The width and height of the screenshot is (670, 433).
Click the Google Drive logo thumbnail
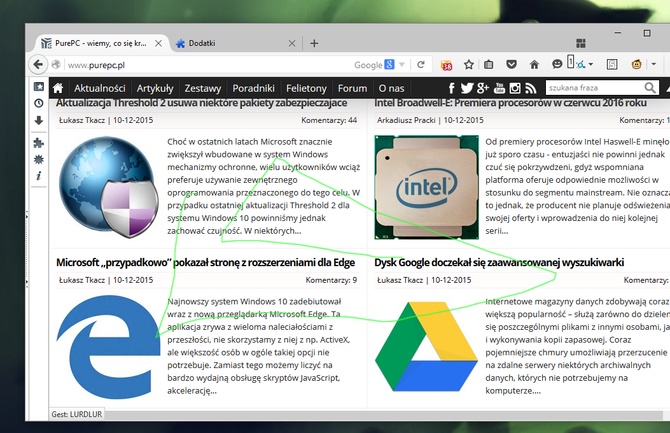point(426,346)
